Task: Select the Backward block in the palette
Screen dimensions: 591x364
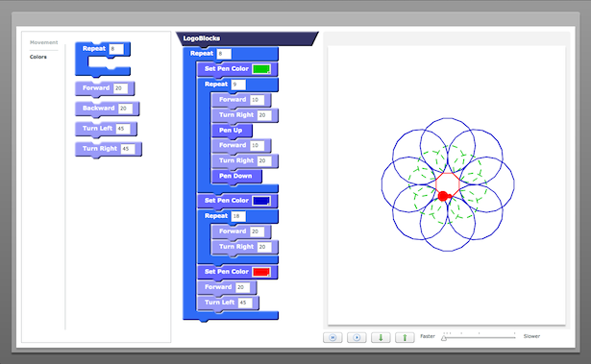Action: coord(107,109)
